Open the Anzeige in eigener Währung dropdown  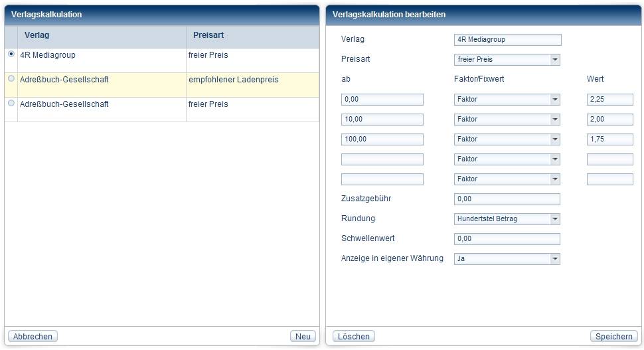(507, 259)
